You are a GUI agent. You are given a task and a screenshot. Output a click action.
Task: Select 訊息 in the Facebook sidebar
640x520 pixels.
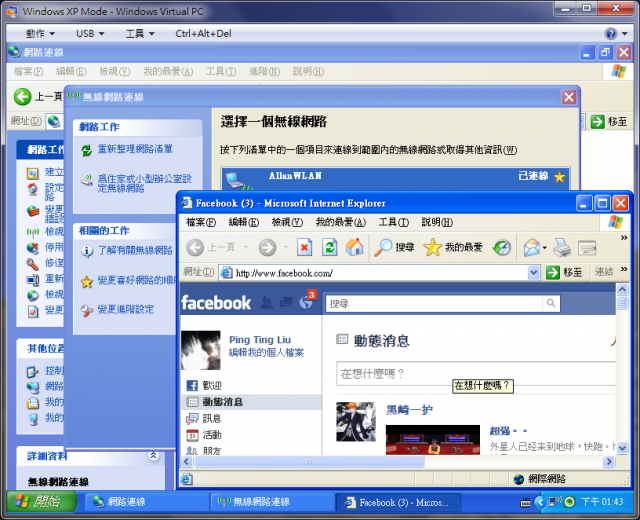(212, 418)
